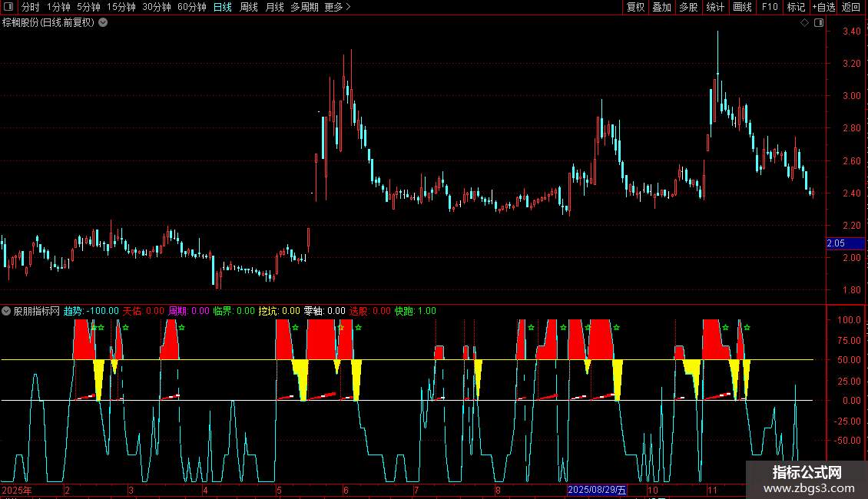868x499 pixels.
Task: Click the 2025年 label on time axis
Action: (x=17, y=490)
